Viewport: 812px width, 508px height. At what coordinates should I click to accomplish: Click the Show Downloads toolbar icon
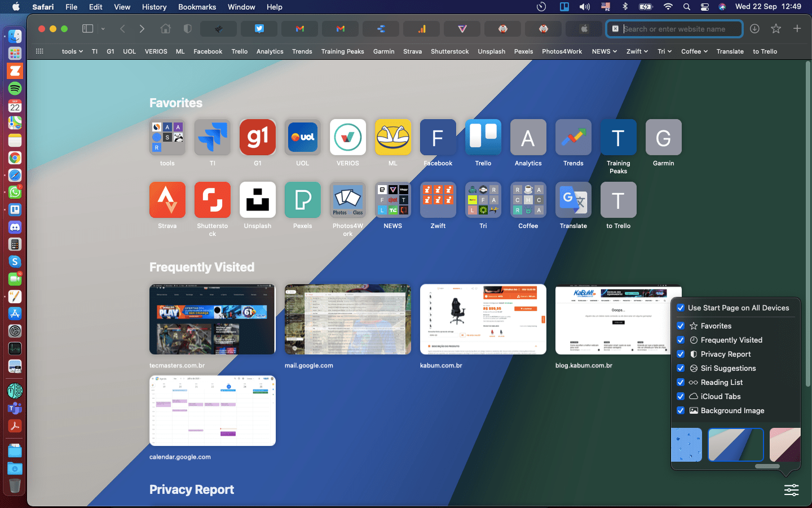pos(754,29)
